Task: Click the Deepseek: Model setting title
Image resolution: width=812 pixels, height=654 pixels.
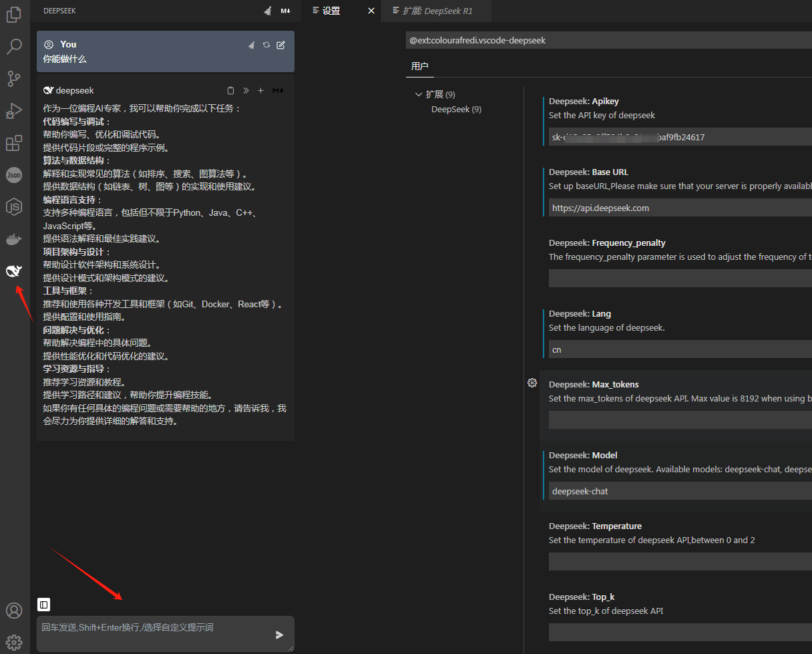Action: coord(583,455)
